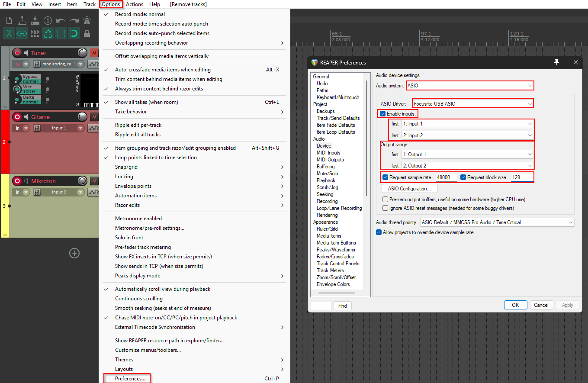Click the Gitarre track monitoring speaker icon

26,117
